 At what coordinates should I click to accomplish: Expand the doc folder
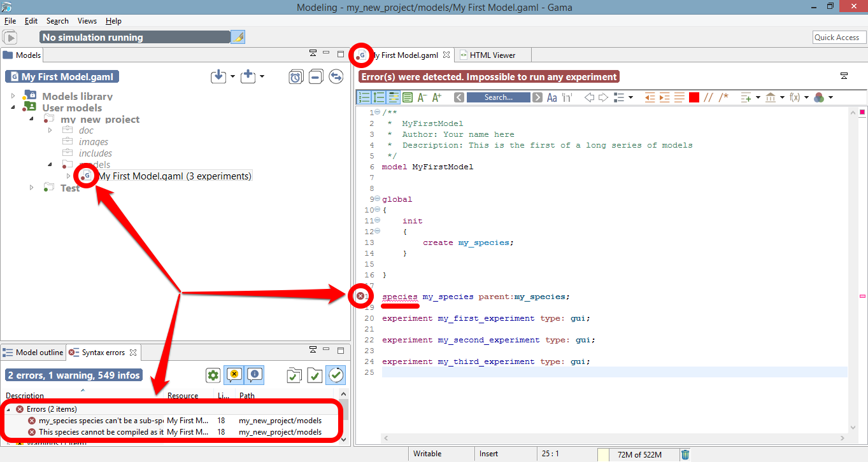click(50, 130)
